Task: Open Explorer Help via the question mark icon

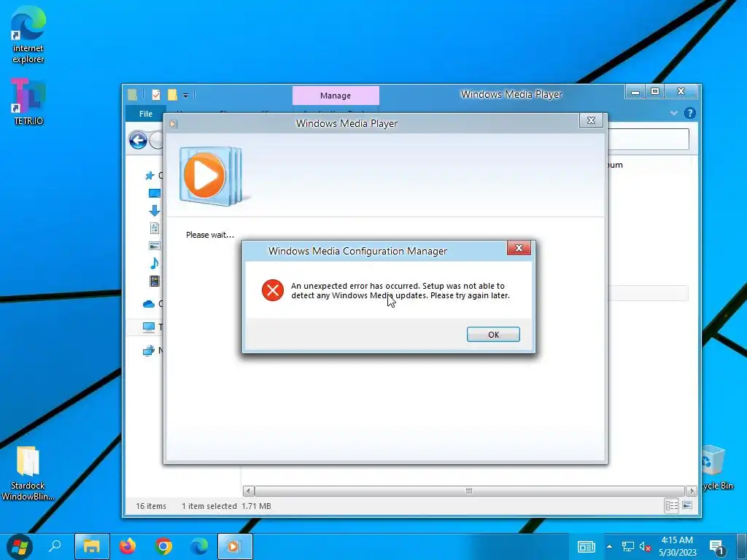Action: (689, 113)
